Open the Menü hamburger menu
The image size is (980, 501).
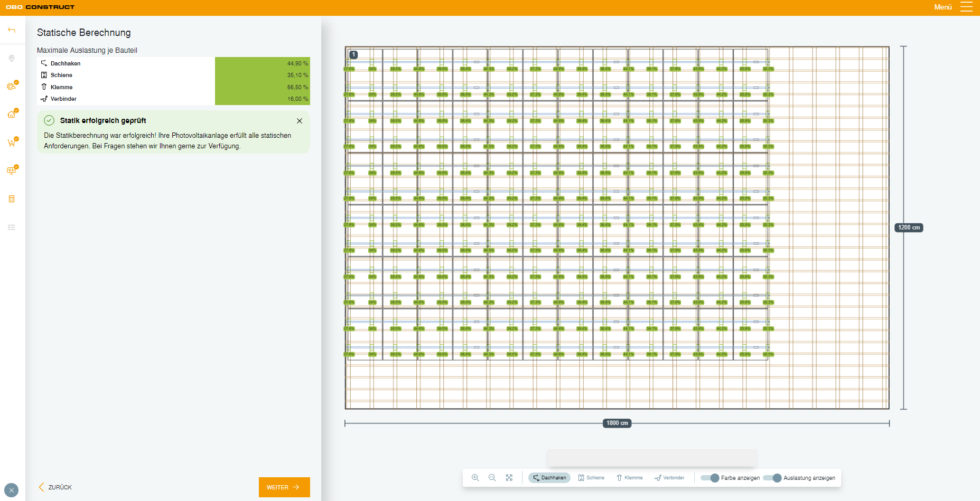click(966, 7)
